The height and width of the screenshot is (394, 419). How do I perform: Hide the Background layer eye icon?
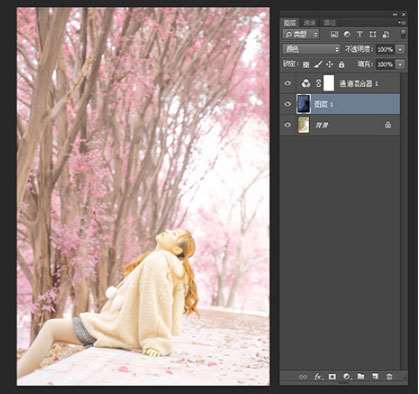tap(288, 125)
